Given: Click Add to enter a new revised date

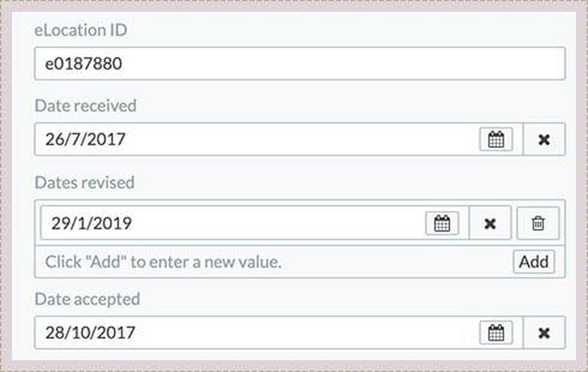Looking at the screenshot, I should (x=534, y=261).
